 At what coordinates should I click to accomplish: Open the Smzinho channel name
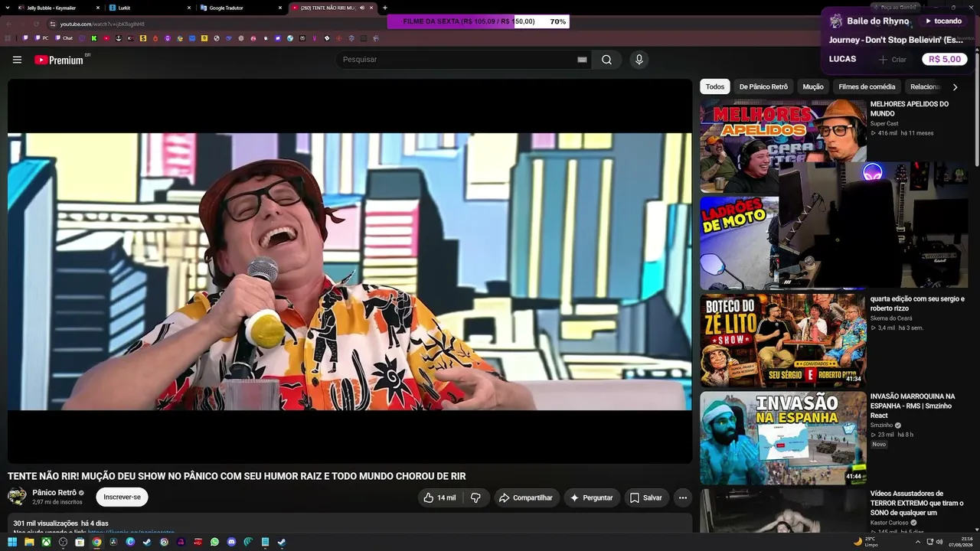coord(881,425)
